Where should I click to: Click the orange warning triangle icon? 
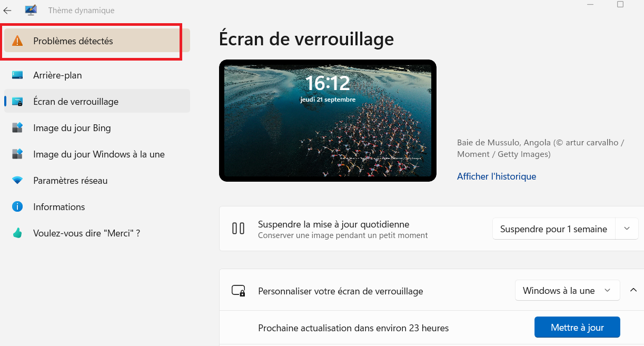click(17, 41)
